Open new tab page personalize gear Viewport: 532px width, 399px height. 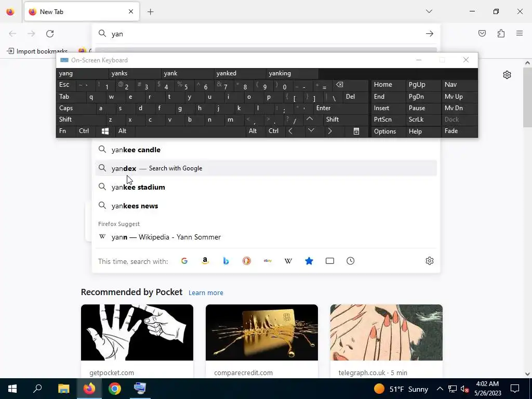507,75
